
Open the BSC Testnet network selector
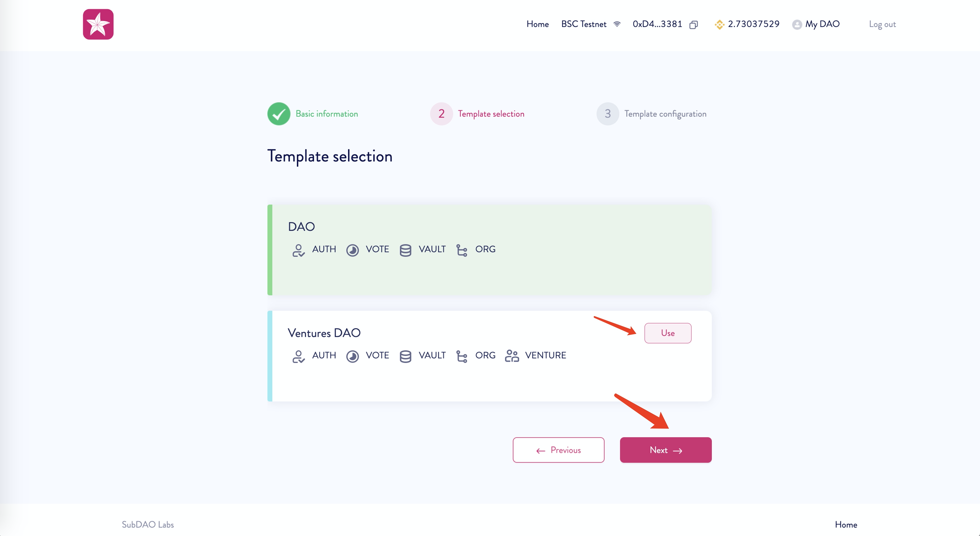584,24
